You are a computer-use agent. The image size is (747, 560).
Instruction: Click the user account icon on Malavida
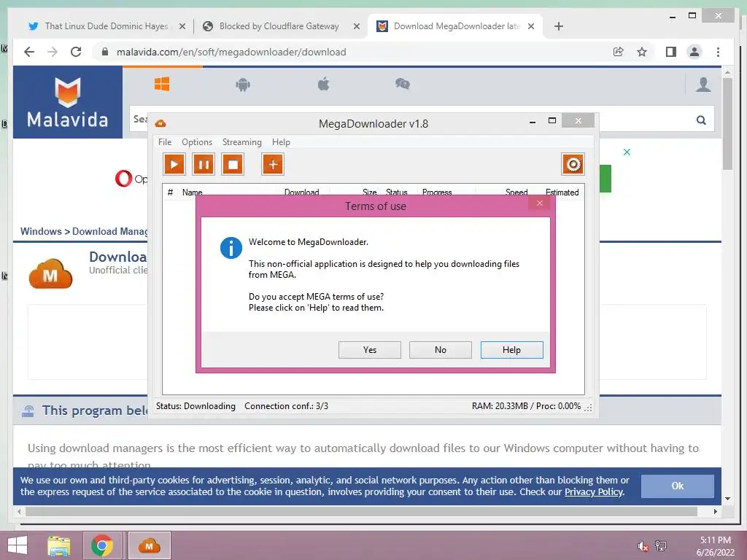[703, 85]
